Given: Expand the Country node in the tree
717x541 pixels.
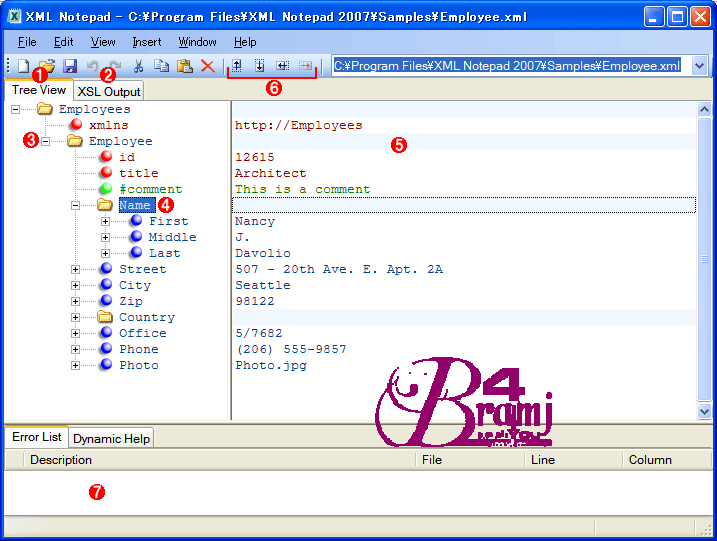Looking at the screenshot, I should [x=76, y=317].
